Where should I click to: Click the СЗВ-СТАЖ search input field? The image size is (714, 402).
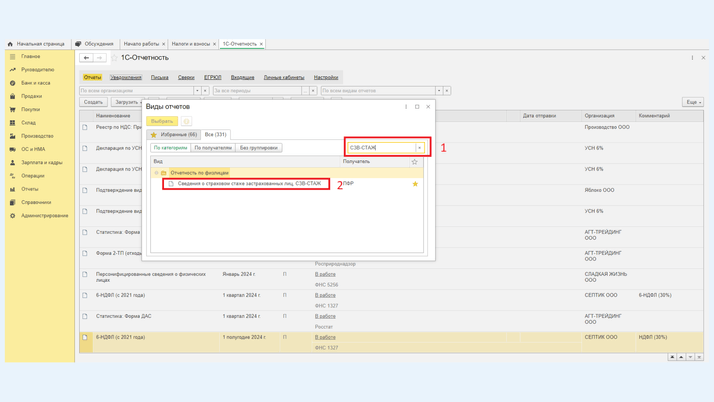pos(380,148)
